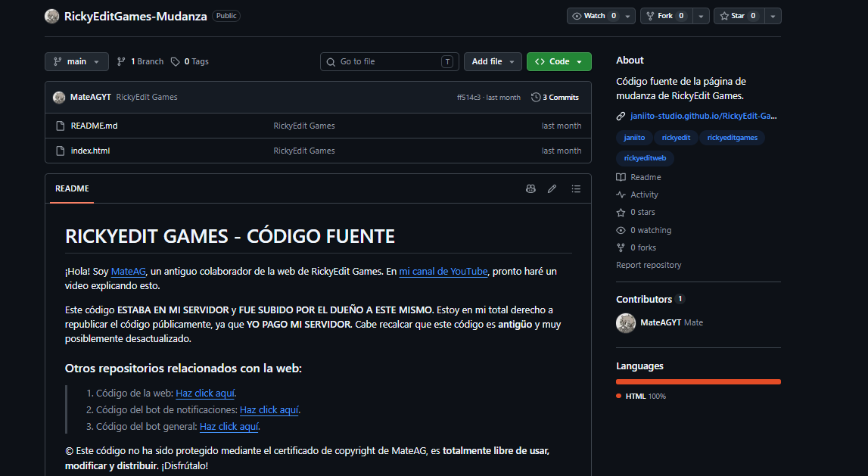Screen dimensions: 868x476
Task: Open the main branch selector
Action: pyautogui.click(x=76, y=61)
